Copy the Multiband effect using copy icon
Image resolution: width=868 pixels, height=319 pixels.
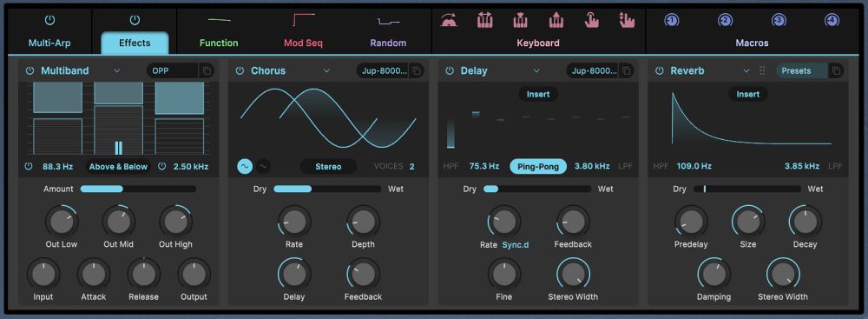point(207,71)
